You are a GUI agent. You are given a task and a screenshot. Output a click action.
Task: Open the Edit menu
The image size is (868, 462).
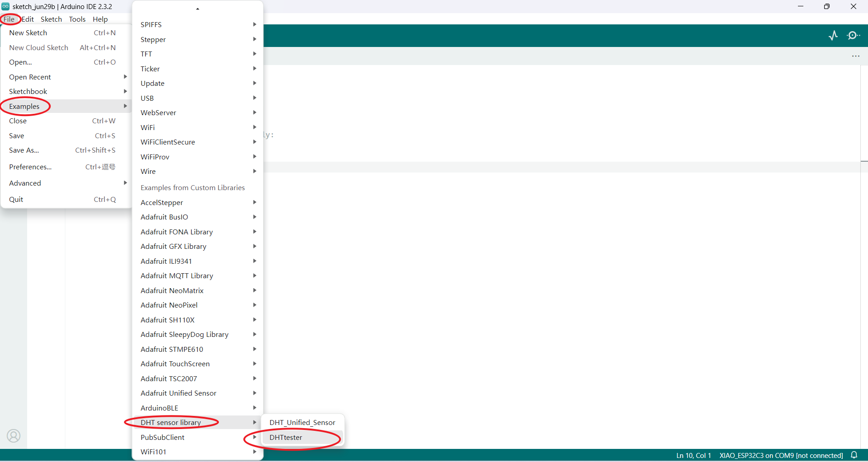click(x=28, y=19)
